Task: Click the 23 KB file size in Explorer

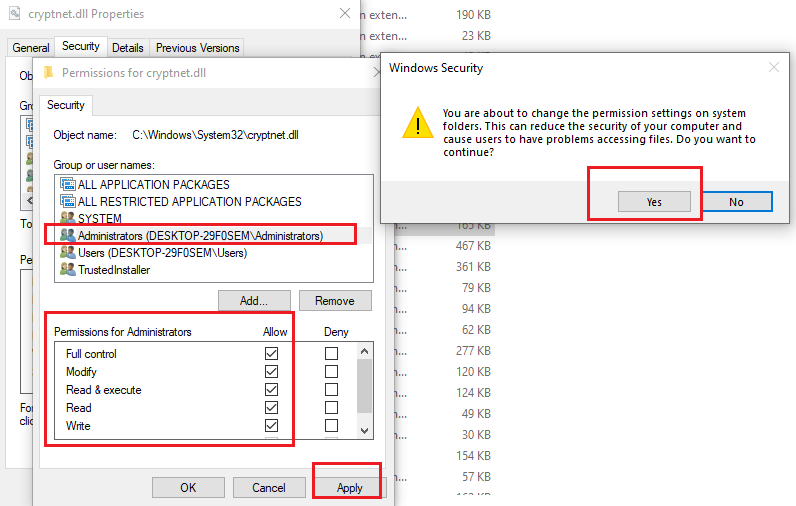Action: pyautogui.click(x=476, y=36)
